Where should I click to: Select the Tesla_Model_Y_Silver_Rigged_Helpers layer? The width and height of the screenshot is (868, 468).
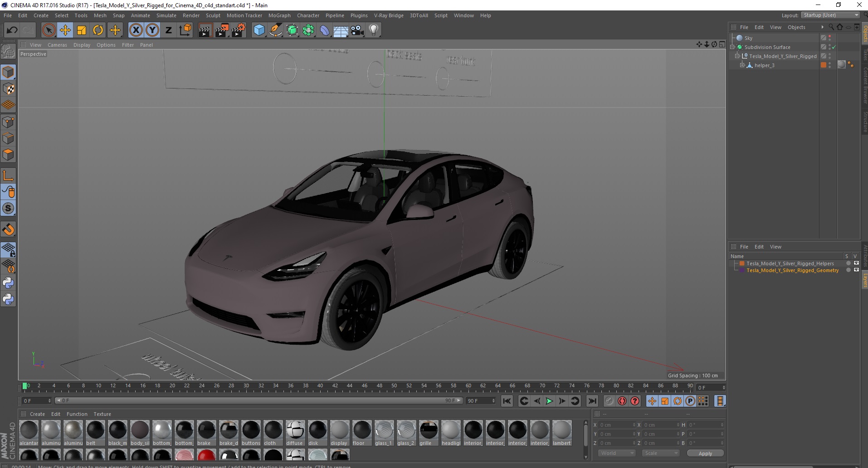tap(790, 263)
